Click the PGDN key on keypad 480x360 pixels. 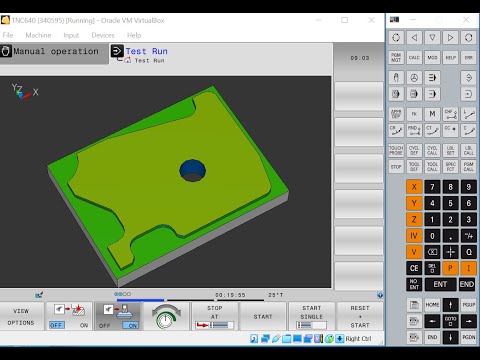click(x=468, y=337)
